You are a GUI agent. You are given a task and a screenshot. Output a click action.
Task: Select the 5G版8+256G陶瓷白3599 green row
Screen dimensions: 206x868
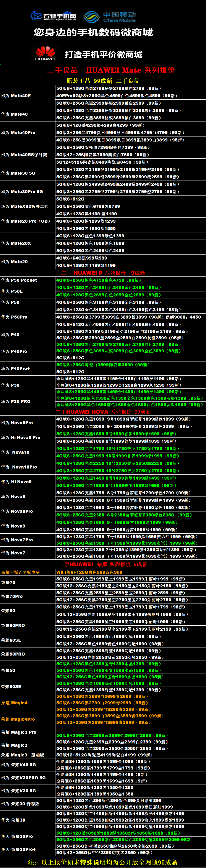pyautogui.click(x=131, y=365)
